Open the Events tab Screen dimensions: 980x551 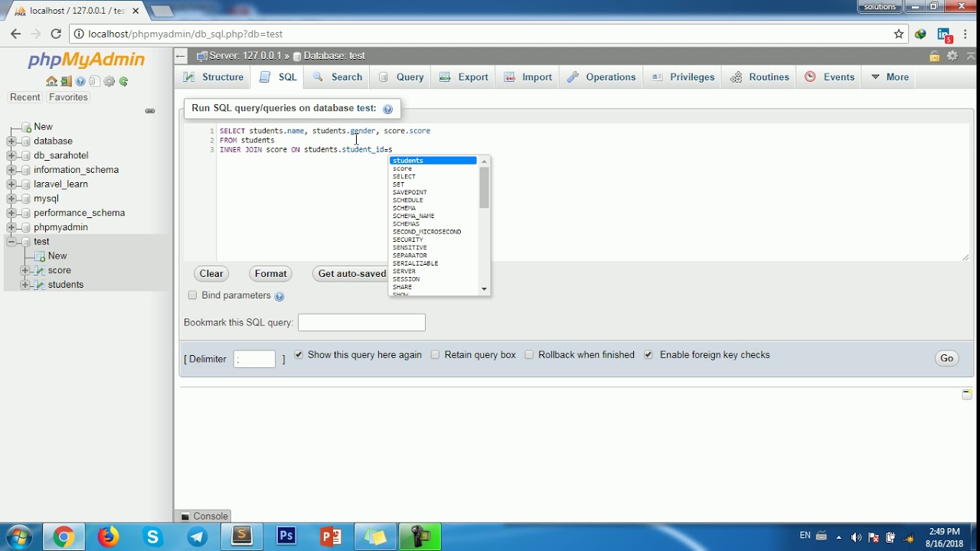(x=830, y=77)
